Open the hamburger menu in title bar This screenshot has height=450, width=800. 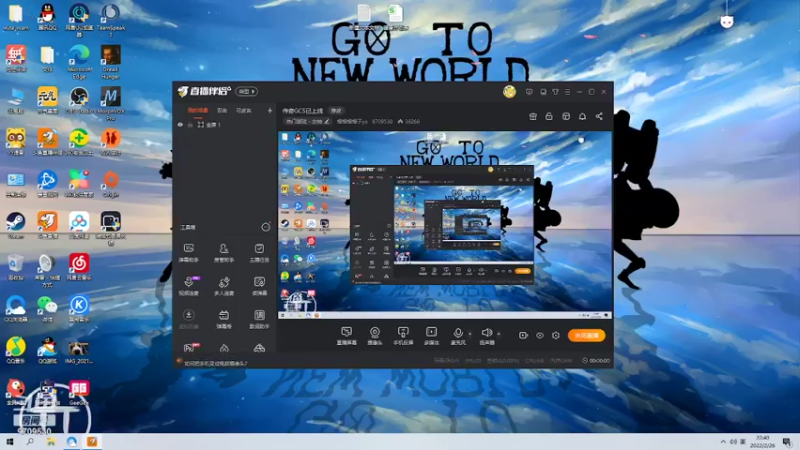pyautogui.click(x=567, y=92)
